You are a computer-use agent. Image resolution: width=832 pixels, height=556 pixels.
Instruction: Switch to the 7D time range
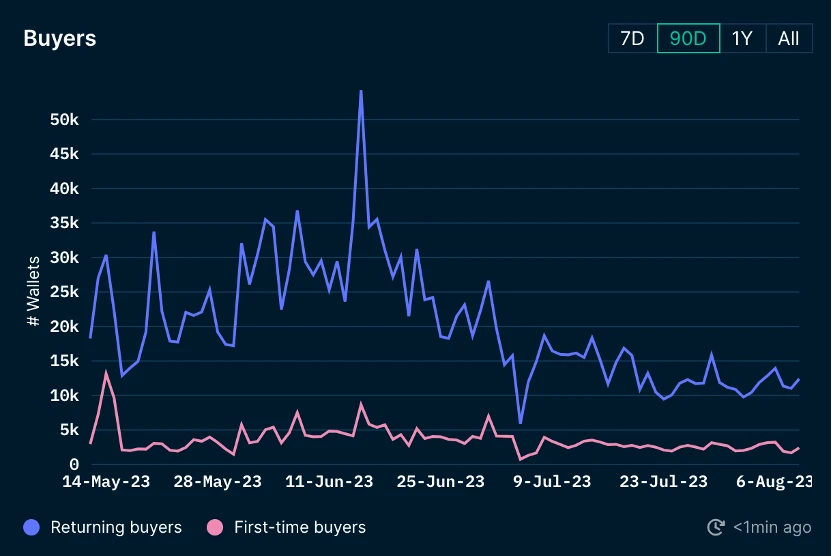click(633, 39)
